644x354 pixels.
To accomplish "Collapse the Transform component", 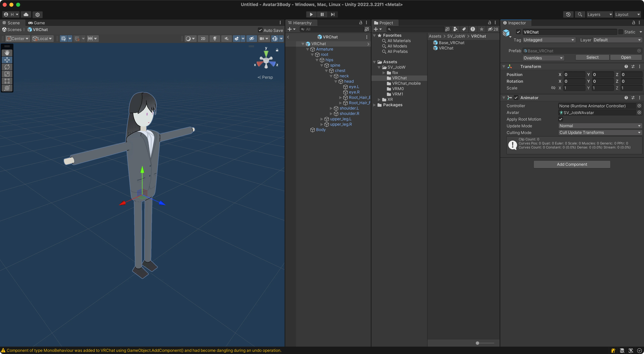I will [504, 67].
